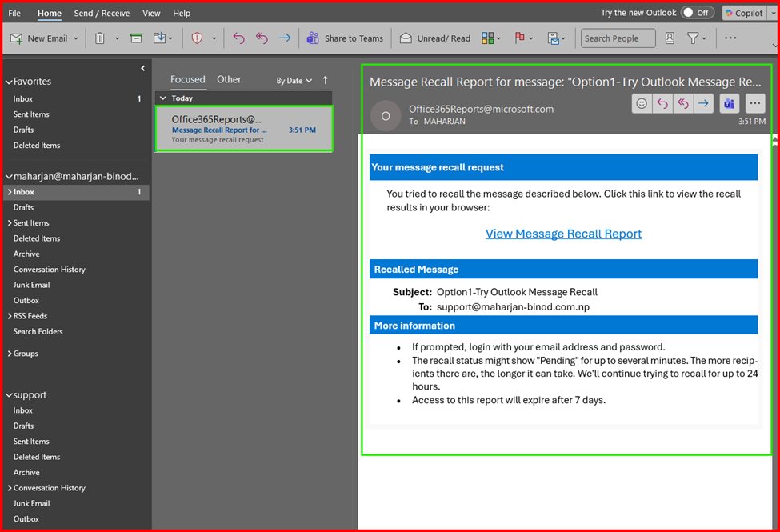
Task: Collapse the Favorites folder group
Action: coord(9,82)
